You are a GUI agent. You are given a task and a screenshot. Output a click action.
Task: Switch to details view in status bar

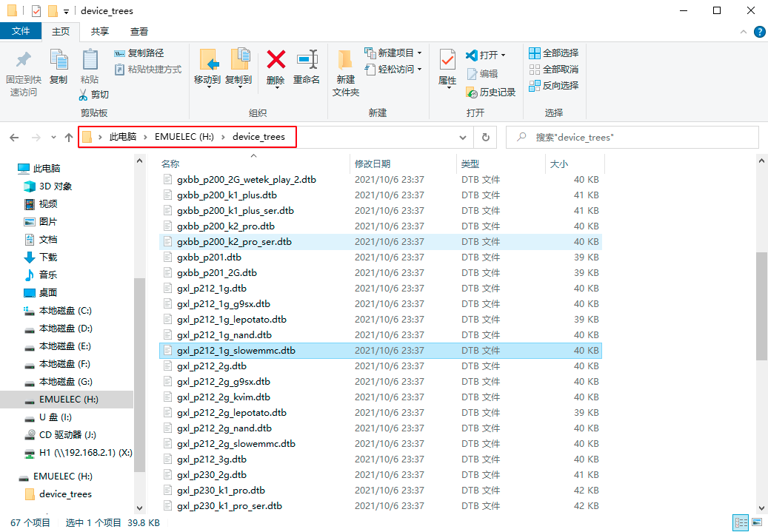click(739, 522)
